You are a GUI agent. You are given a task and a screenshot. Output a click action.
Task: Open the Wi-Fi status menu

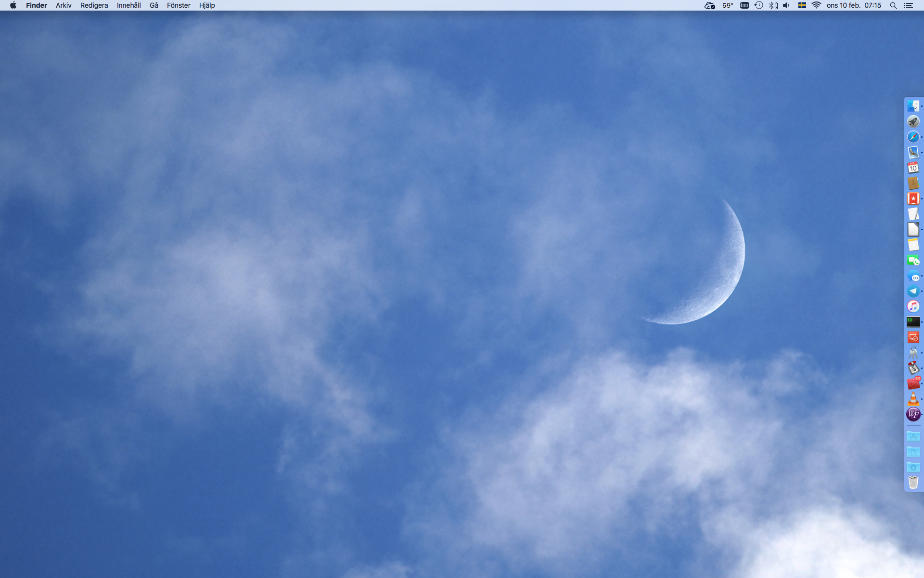tap(816, 5)
